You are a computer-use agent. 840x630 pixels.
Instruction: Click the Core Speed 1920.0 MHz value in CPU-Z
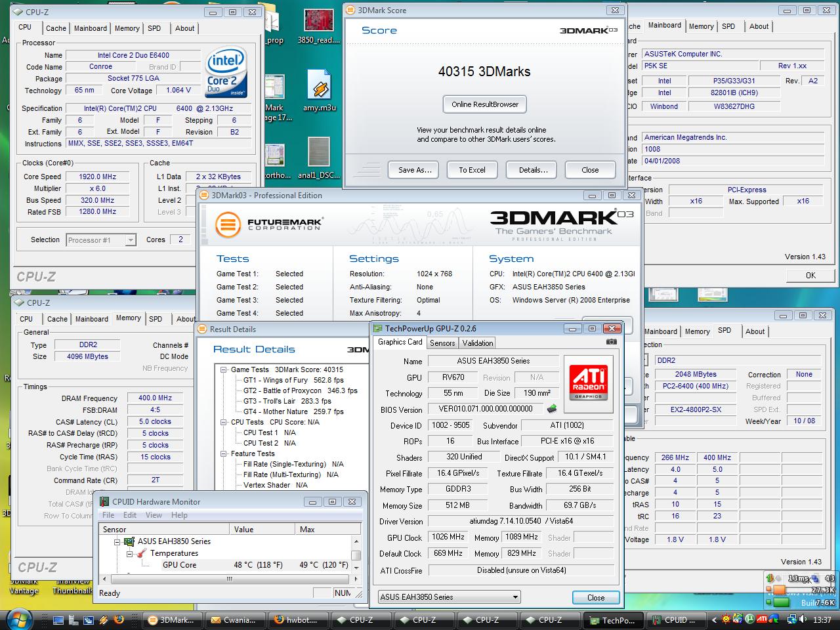pyautogui.click(x=98, y=177)
